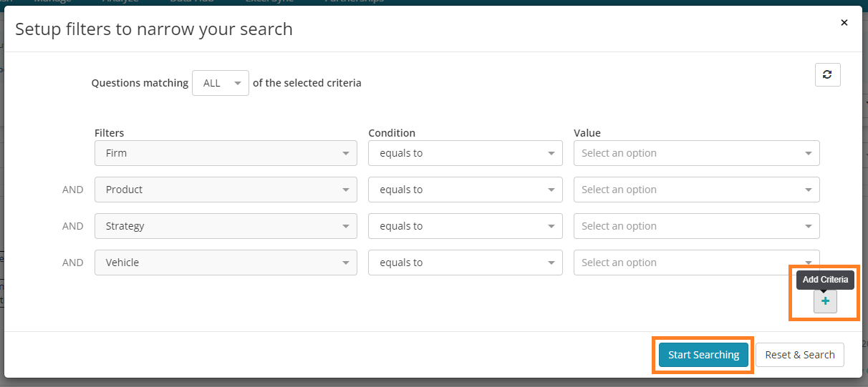Close the filter setup dialog
Screen dimensions: 868x387
[844, 22]
